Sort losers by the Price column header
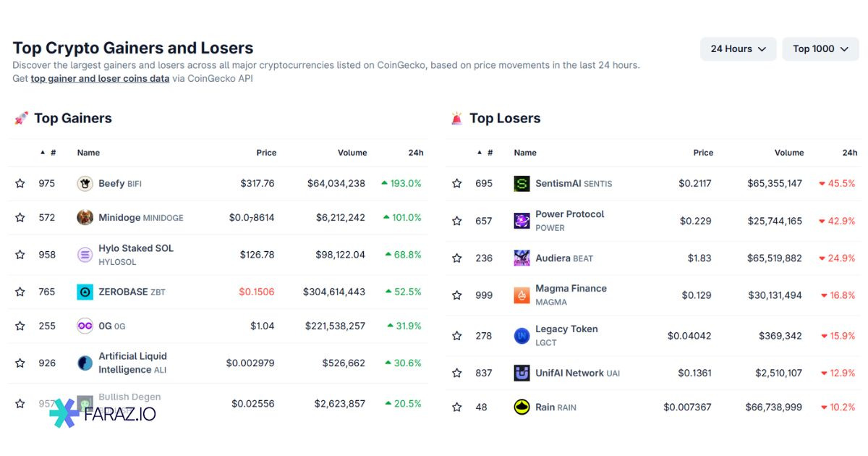Screen dimensions: 868x456 [702, 152]
